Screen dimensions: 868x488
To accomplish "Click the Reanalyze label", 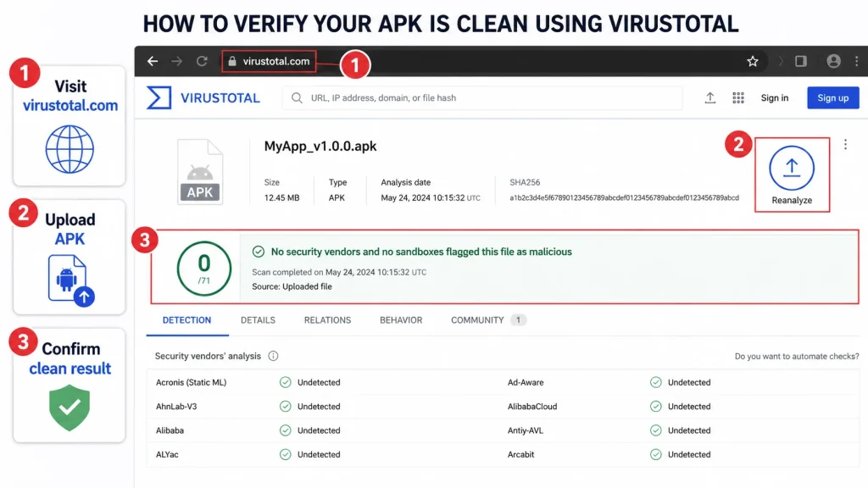I will coord(792,200).
